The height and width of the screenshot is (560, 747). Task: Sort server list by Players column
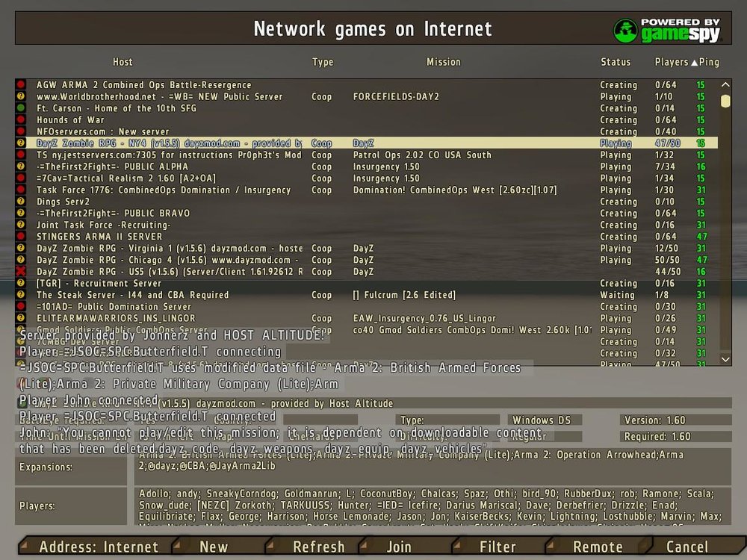click(672, 62)
